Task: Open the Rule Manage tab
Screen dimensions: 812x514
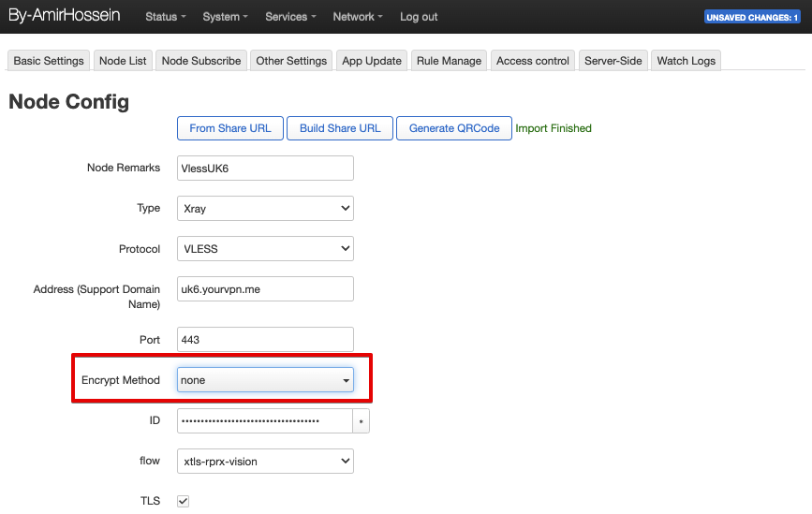Action: pos(449,61)
